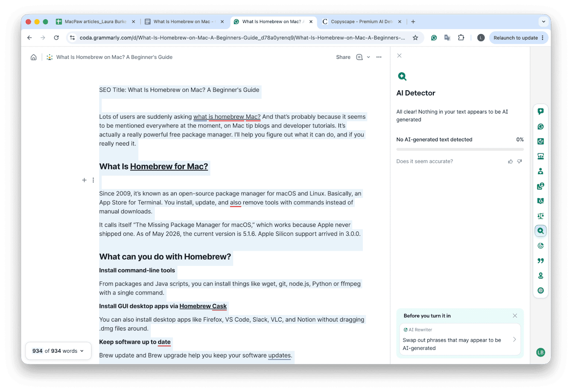This screenshot has width=572, height=392.
Task: Click the thumbs up accuracy feedback
Action: (x=511, y=161)
